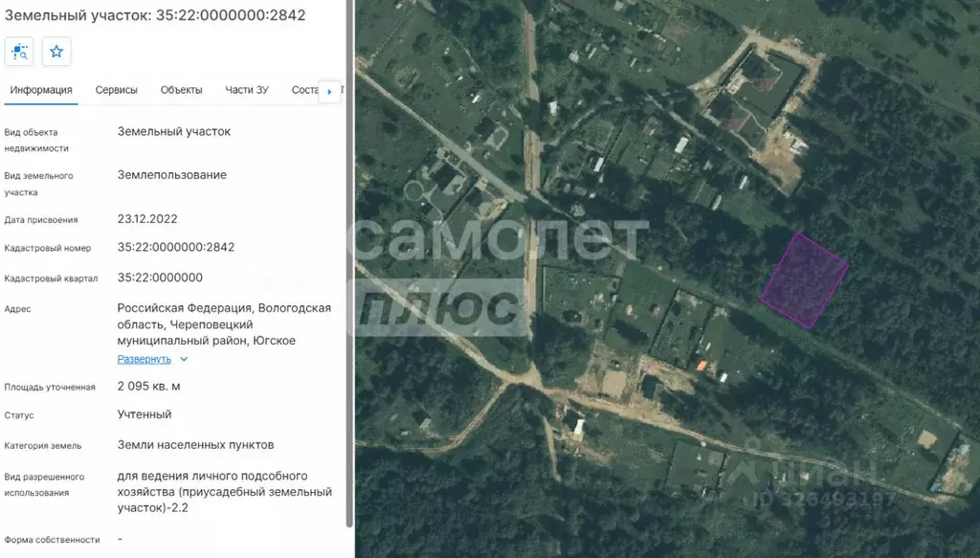Screen dimensions: 980x558
Task: Click the assignment date 23.12.2022
Action: [x=147, y=218]
